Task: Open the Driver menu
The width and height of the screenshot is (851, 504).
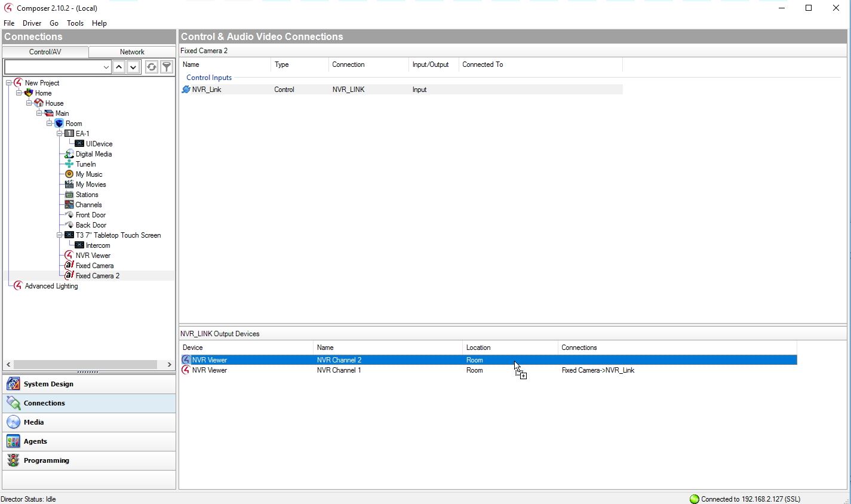Action: point(32,23)
